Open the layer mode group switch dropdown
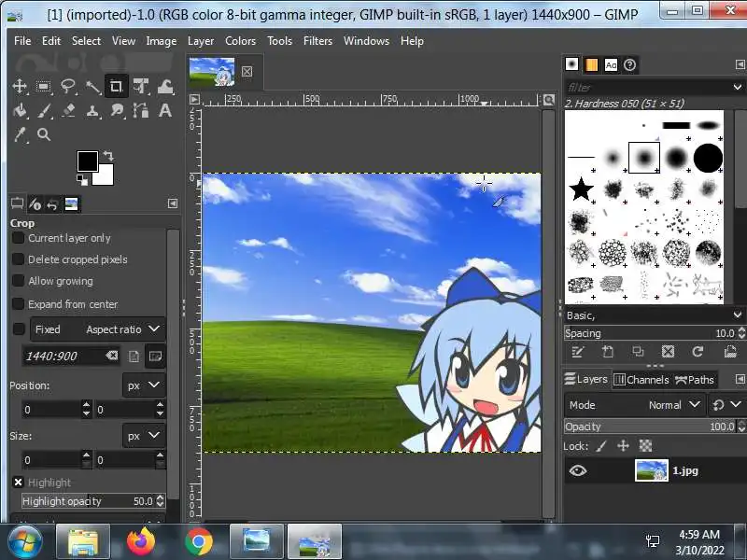The image size is (747, 560). point(726,405)
